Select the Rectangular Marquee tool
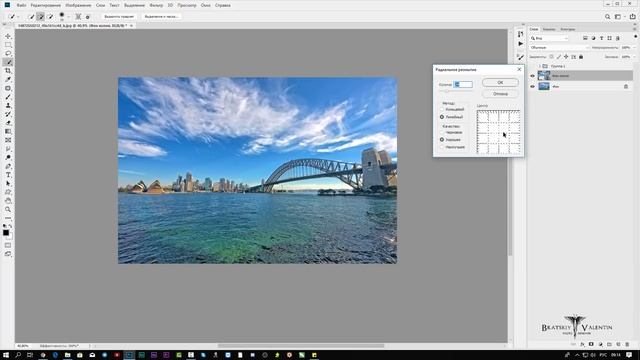 point(8,45)
